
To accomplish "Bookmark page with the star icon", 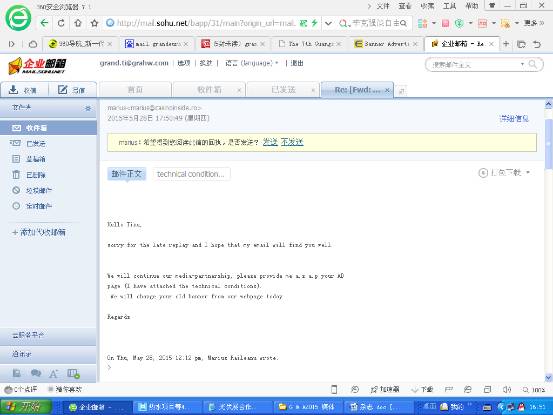I will [94, 23].
